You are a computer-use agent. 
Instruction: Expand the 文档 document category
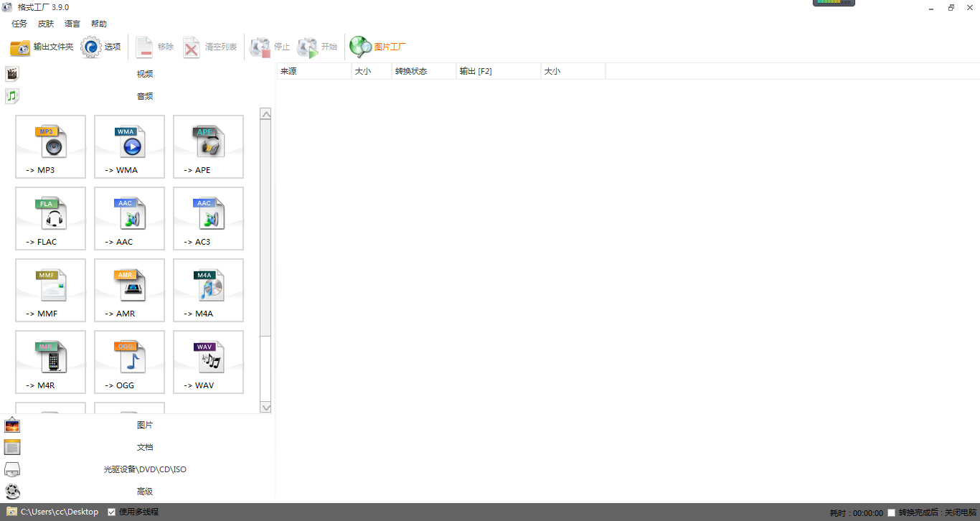point(144,447)
